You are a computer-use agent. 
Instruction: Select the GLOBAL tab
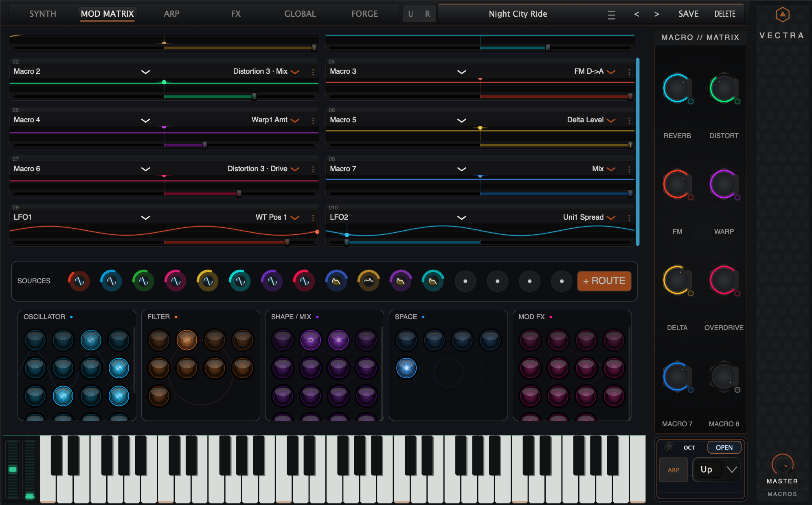pyautogui.click(x=300, y=14)
